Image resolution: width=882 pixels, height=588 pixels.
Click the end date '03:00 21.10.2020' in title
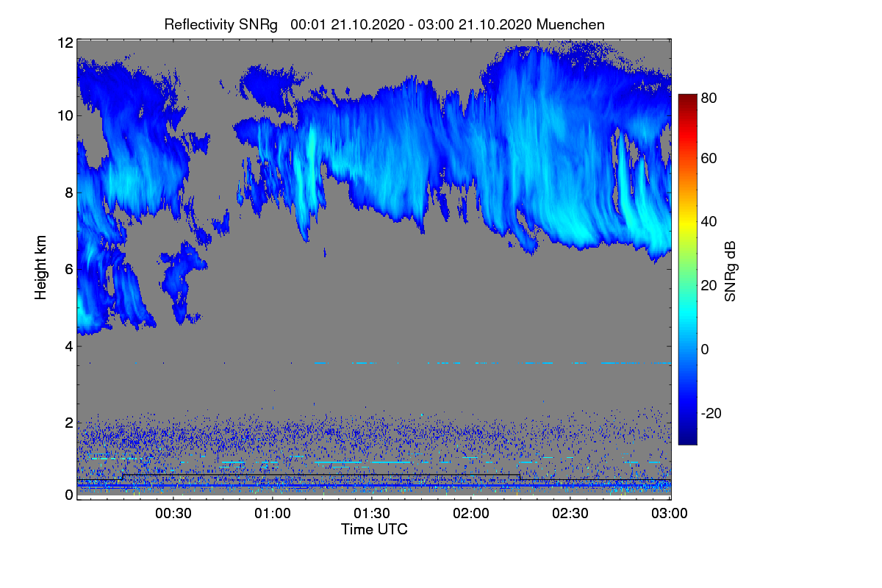(x=475, y=24)
